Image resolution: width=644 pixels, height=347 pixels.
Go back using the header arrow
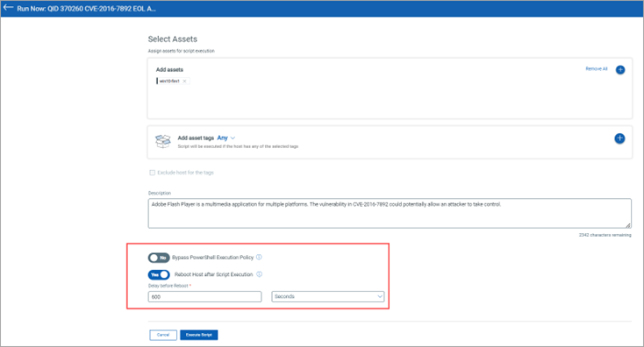8,8
